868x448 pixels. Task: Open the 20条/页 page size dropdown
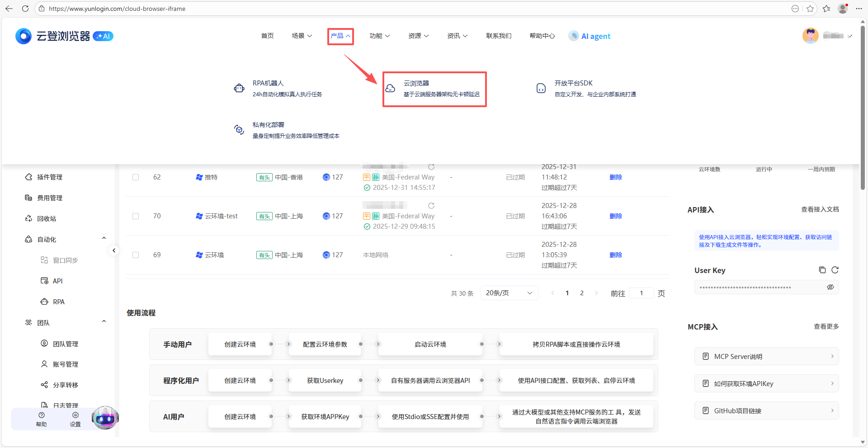[x=509, y=293]
